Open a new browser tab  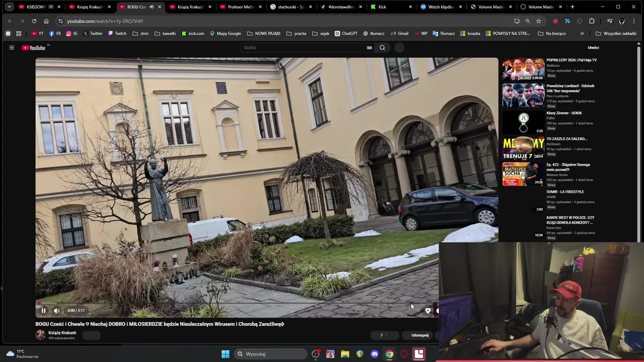[x=573, y=7]
